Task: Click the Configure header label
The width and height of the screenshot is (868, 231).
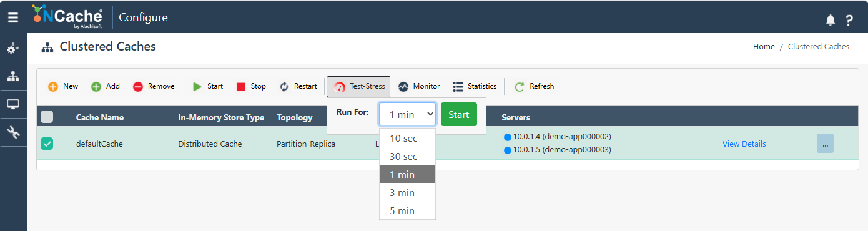Action: (143, 17)
